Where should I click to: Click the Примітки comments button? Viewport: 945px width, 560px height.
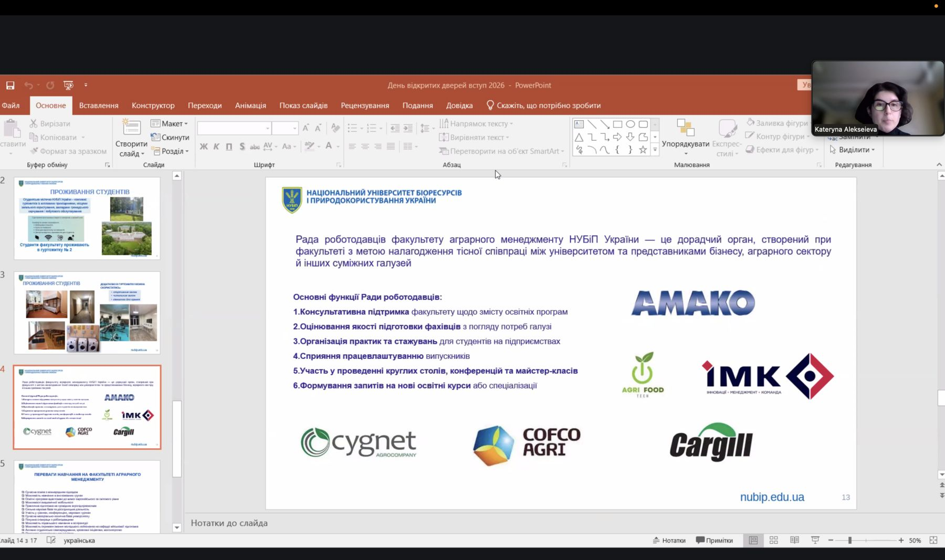(715, 541)
